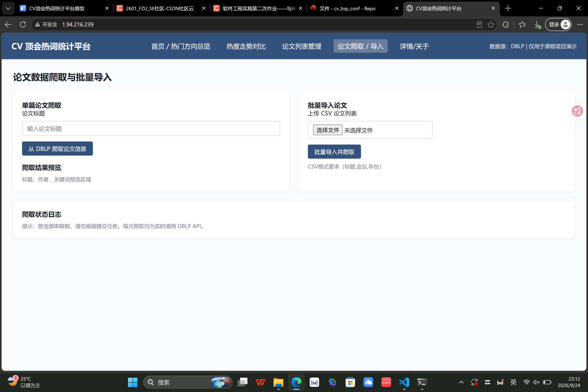Switch to CV顶会热词统计平台原型 tab
Screen dimensions: 588x392
65,8
